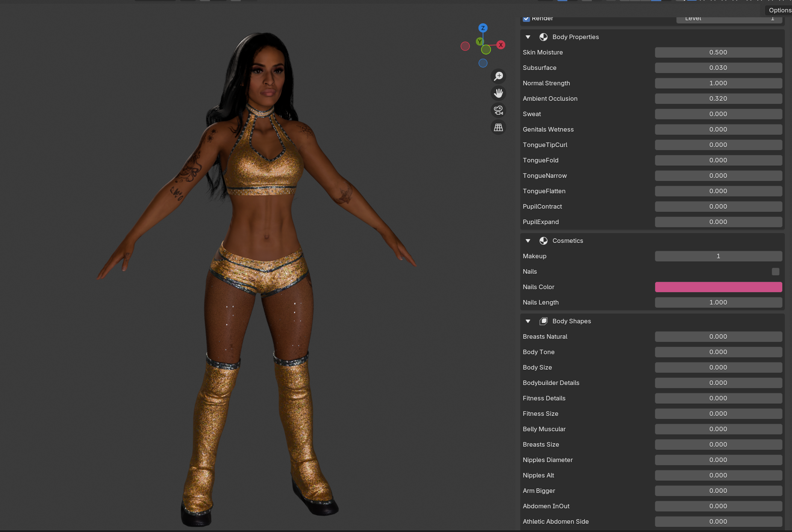Click the Breasts Size value field

pyautogui.click(x=718, y=444)
